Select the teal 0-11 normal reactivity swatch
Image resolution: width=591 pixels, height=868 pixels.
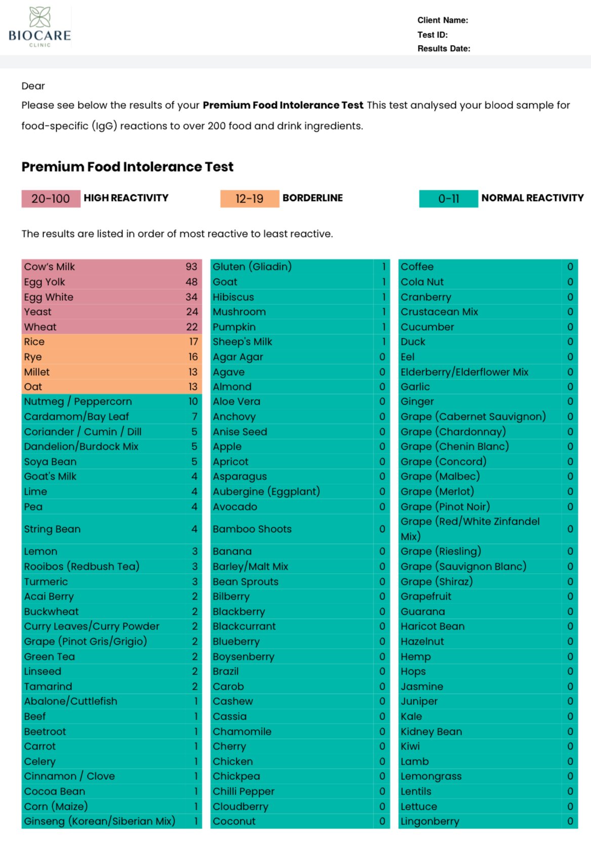click(448, 199)
